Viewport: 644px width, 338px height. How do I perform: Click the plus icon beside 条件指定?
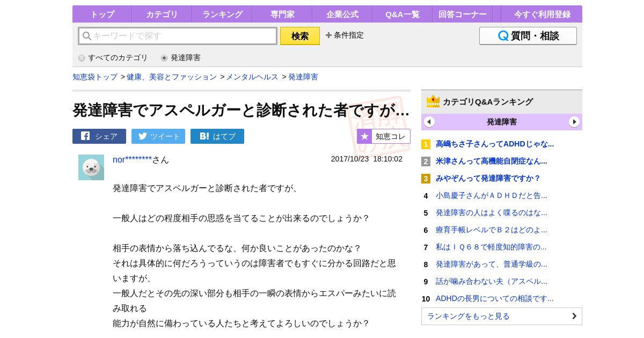click(328, 35)
